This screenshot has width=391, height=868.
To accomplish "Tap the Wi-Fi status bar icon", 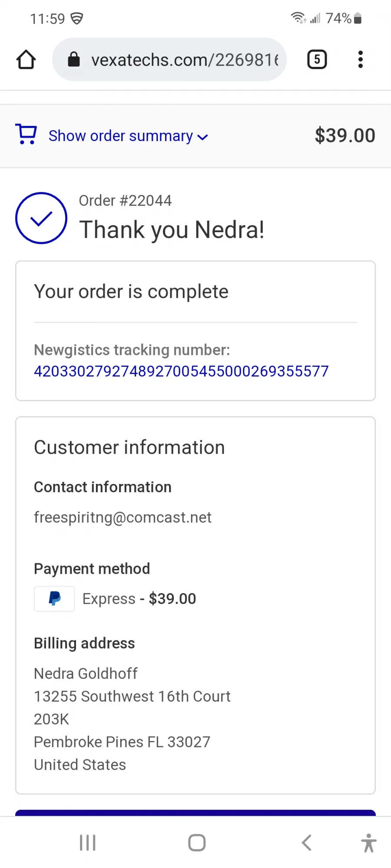I will coord(298,18).
